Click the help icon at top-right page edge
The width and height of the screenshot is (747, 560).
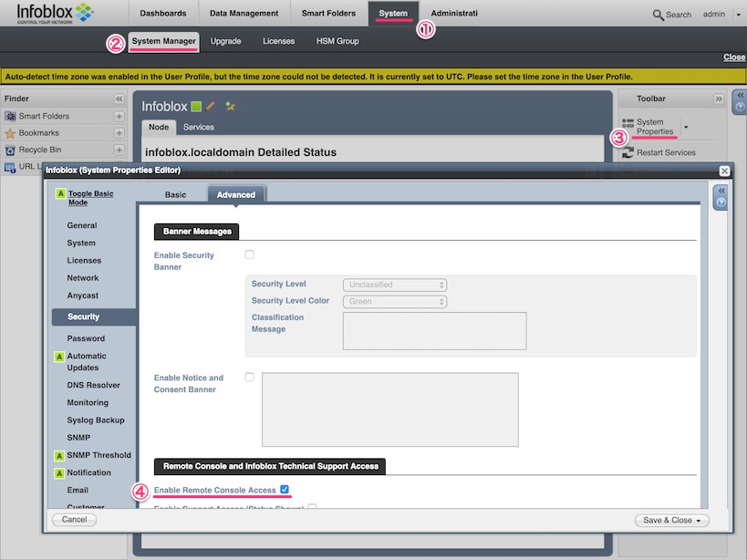740,107
